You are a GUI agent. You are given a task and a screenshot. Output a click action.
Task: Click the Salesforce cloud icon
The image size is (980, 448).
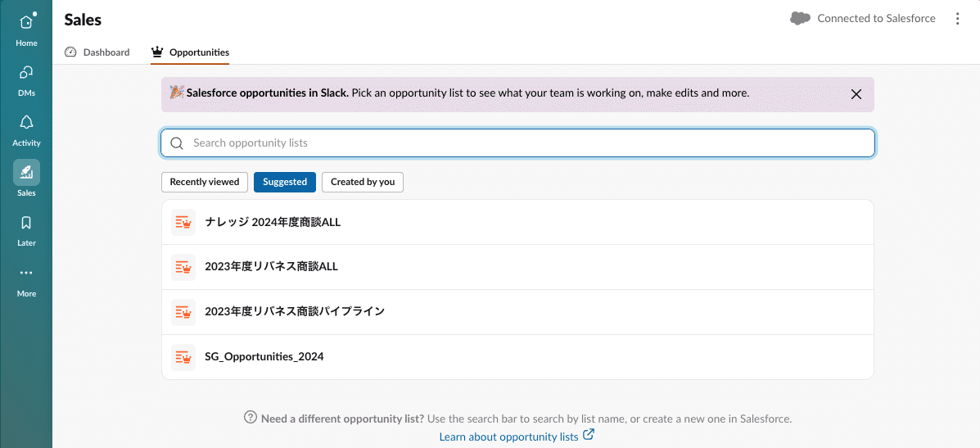pos(800,19)
